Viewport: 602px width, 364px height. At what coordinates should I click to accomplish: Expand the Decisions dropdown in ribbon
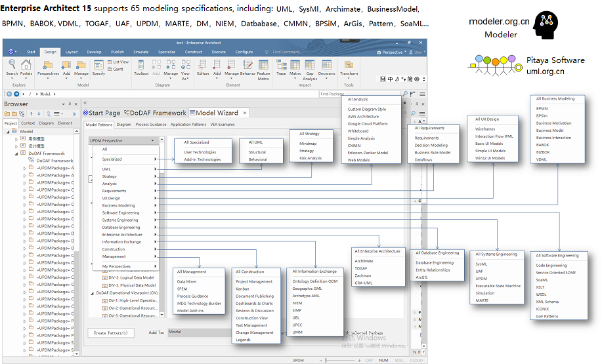click(326, 78)
